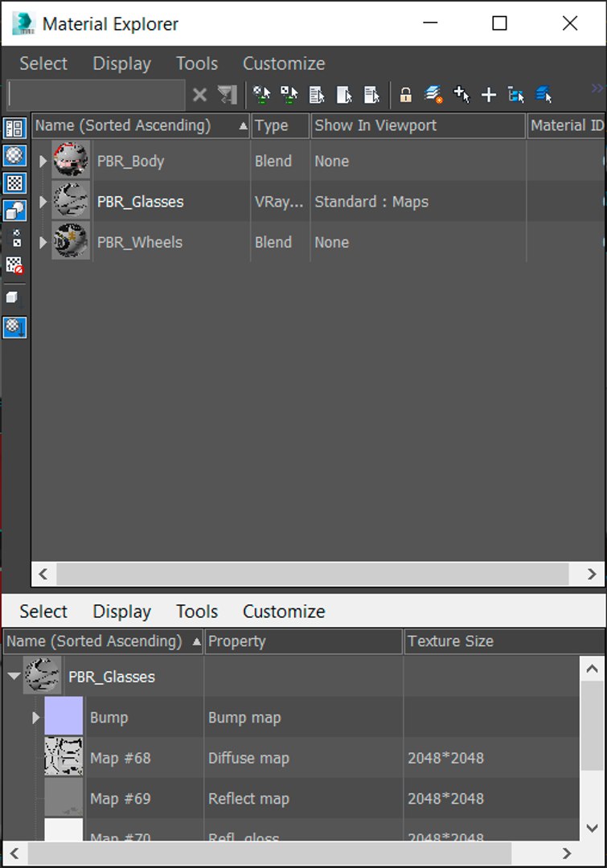Expand the Bump map row
607x868 pixels.
(x=35, y=718)
